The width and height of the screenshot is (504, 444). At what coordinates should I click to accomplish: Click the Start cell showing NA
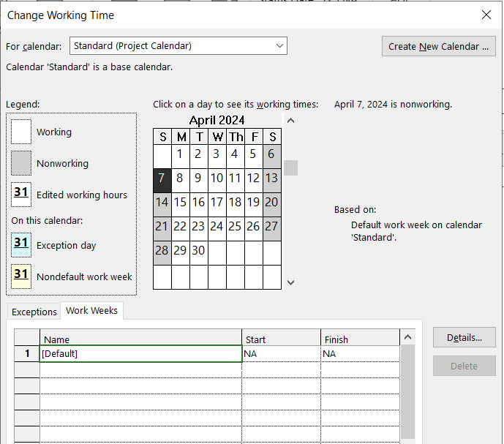281,354
